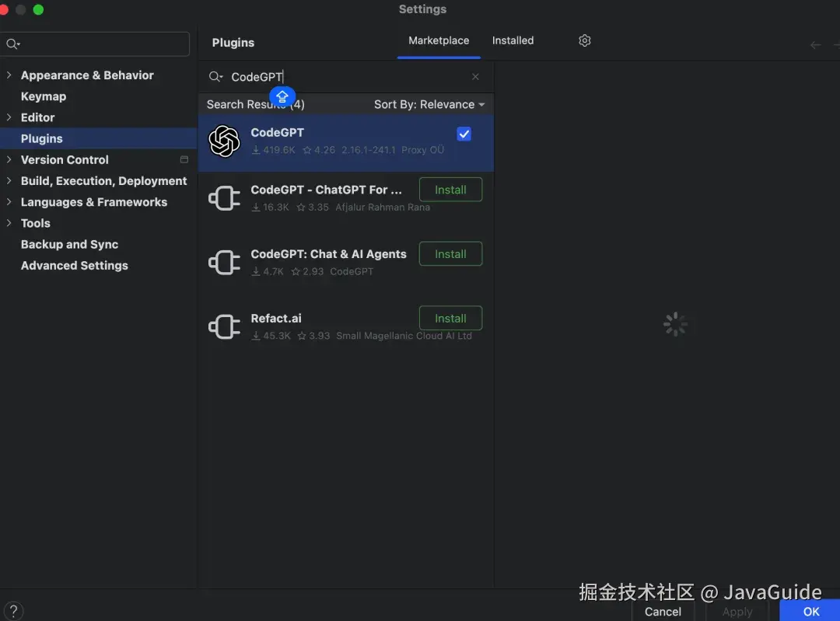Switch to the Marketplace tab
The height and width of the screenshot is (621, 840).
pos(439,40)
